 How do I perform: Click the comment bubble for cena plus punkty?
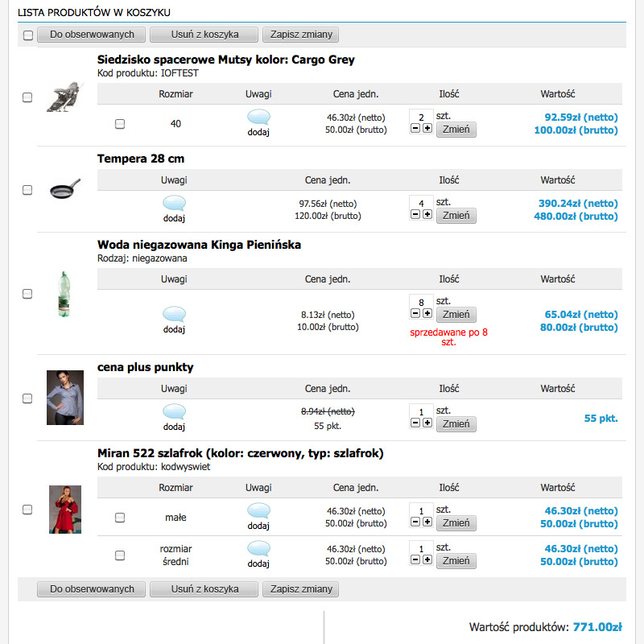(x=174, y=411)
